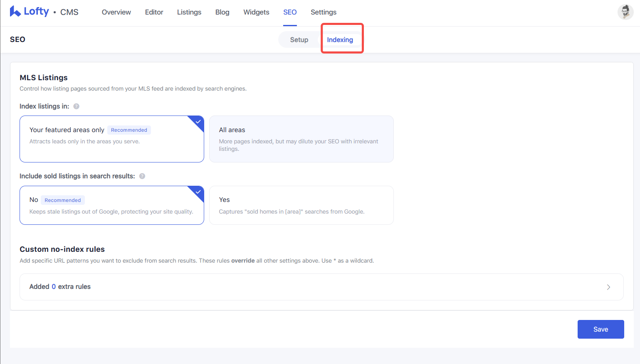Screen dimensions: 640x364
Task: Open the Widgets menu
Action: point(257,12)
